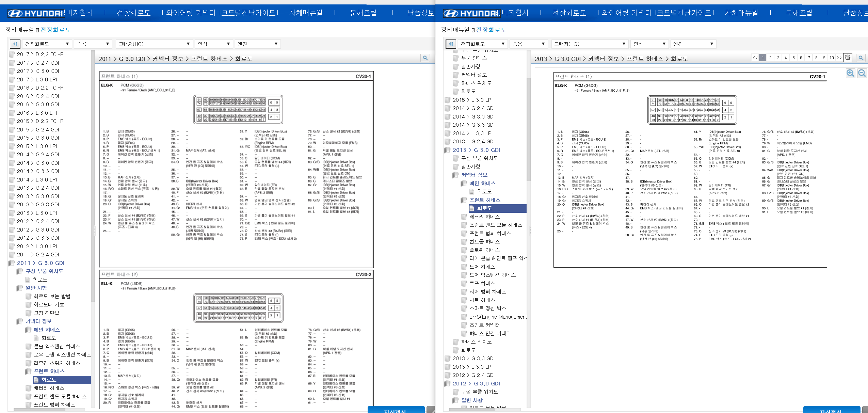Click the zoom out magnifier in right viewer
This screenshot has height=413, width=868.
pyautogui.click(x=862, y=73)
